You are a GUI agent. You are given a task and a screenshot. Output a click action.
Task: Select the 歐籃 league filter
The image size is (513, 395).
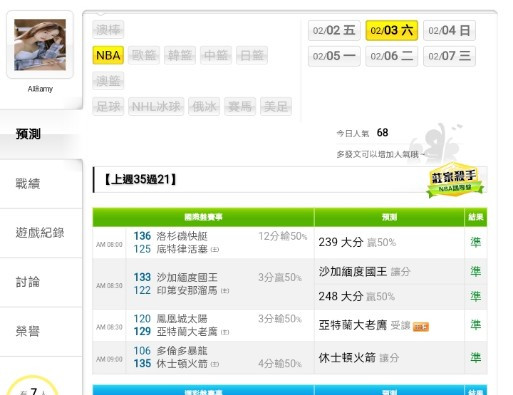click(144, 55)
